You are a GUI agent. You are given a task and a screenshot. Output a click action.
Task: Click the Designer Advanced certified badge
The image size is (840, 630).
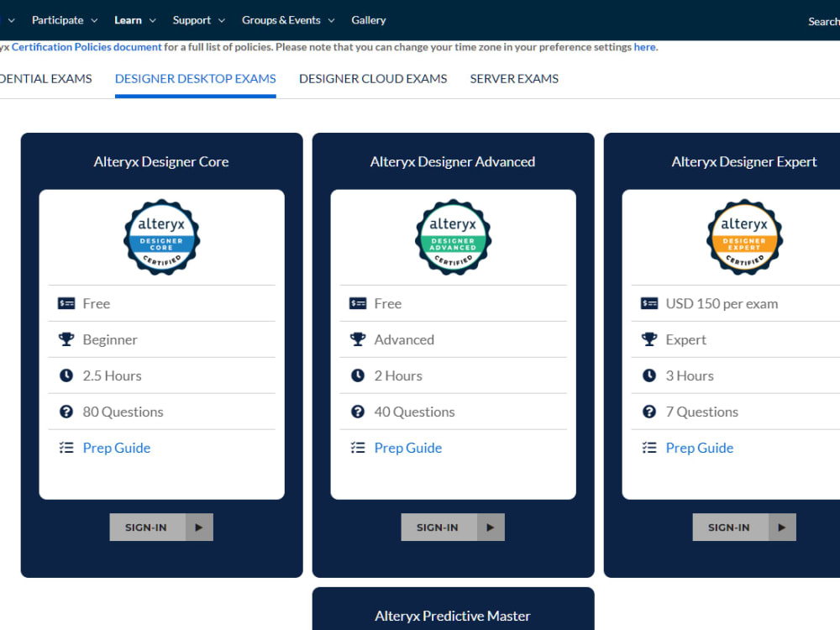click(454, 238)
